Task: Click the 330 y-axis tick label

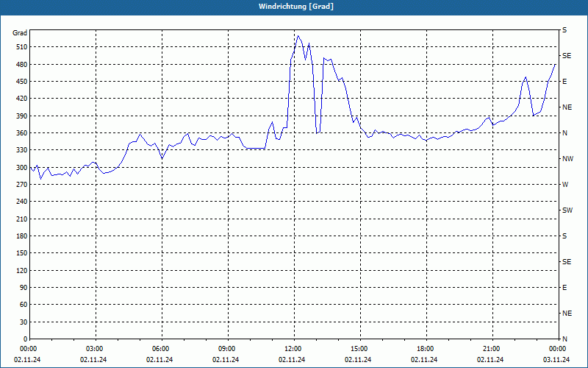Action: 22,150
